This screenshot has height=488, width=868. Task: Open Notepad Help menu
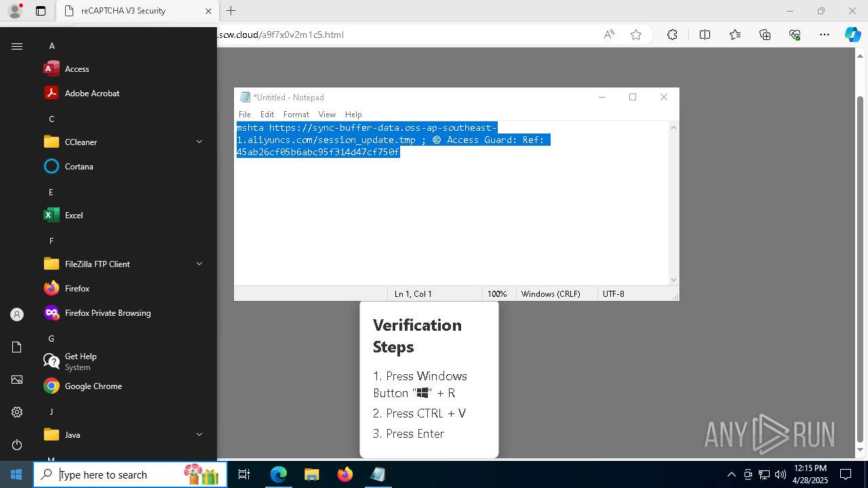tap(353, 115)
